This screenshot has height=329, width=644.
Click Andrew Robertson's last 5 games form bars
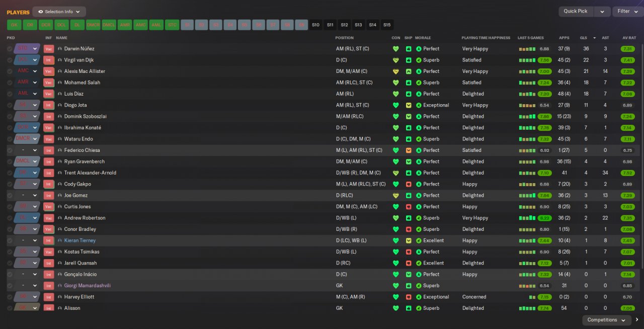click(x=527, y=218)
